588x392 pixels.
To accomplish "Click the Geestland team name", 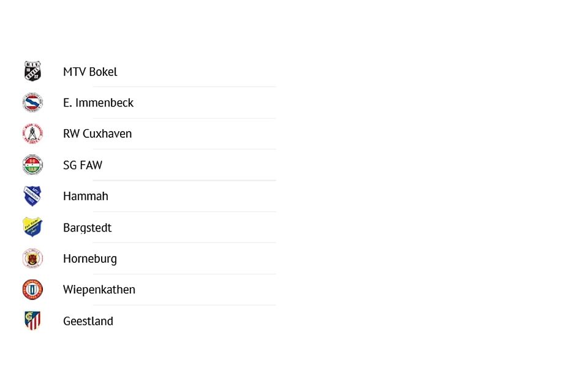I will (x=88, y=321).
